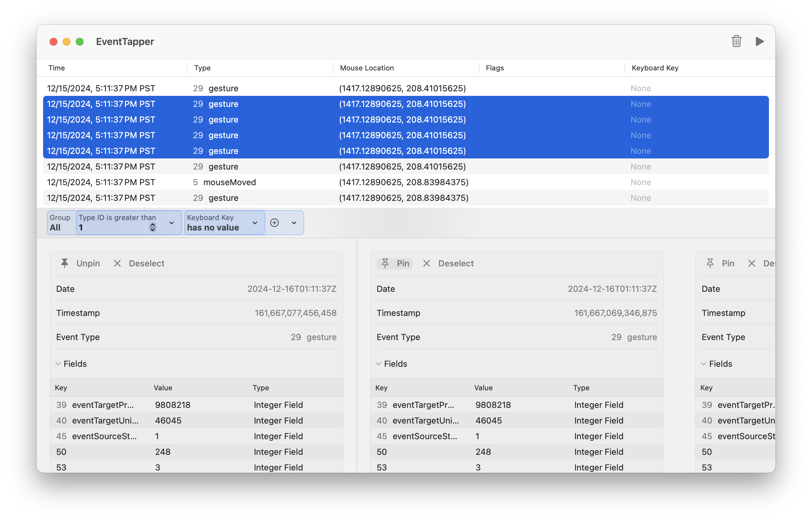Open the dropdown next to the add filter button
The image size is (812, 521).
click(294, 223)
